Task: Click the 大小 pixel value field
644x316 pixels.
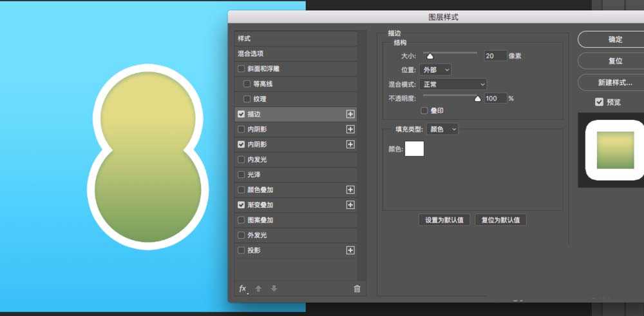Action: (x=495, y=56)
